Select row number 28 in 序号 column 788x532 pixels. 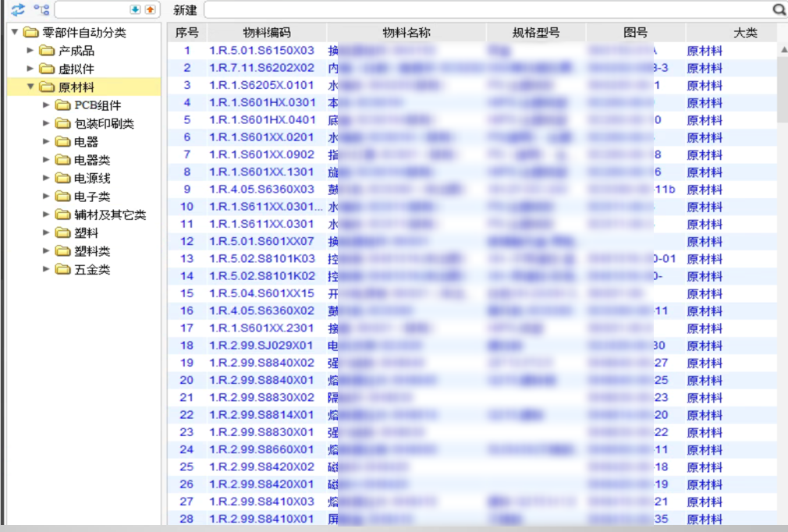186,519
